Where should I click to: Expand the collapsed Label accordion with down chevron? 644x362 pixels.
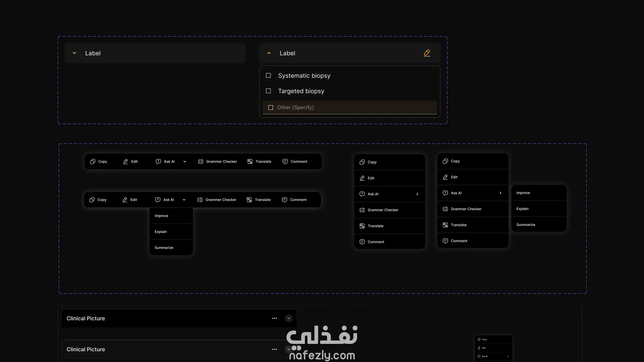click(x=74, y=53)
